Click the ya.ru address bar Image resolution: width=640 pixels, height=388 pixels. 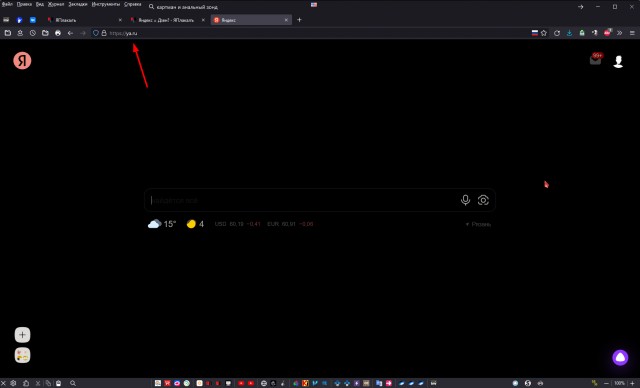pos(310,33)
